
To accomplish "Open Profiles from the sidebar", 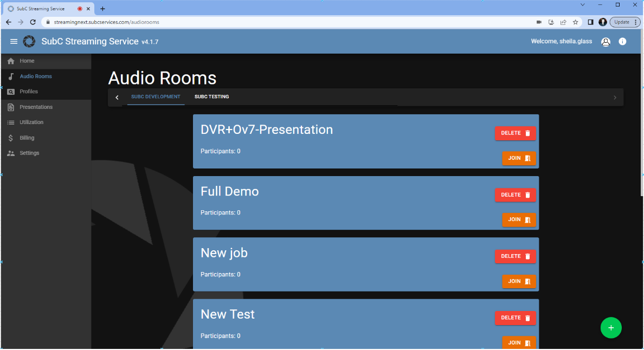I will 29,92.
